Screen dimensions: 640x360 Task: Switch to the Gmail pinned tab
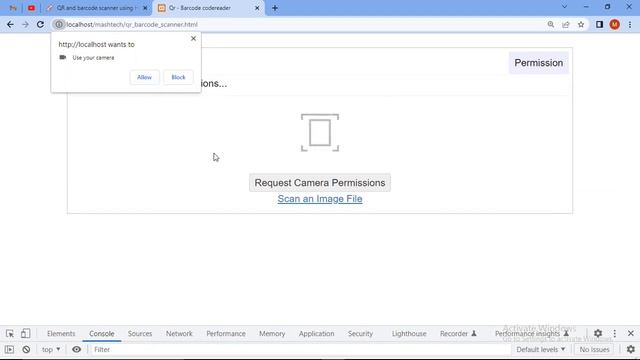13,8
